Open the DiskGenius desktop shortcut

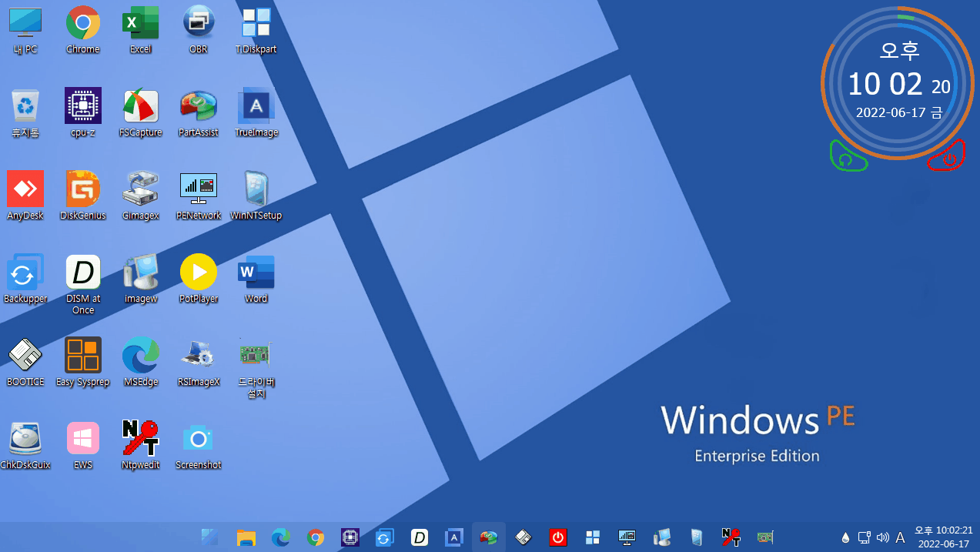(83, 196)
